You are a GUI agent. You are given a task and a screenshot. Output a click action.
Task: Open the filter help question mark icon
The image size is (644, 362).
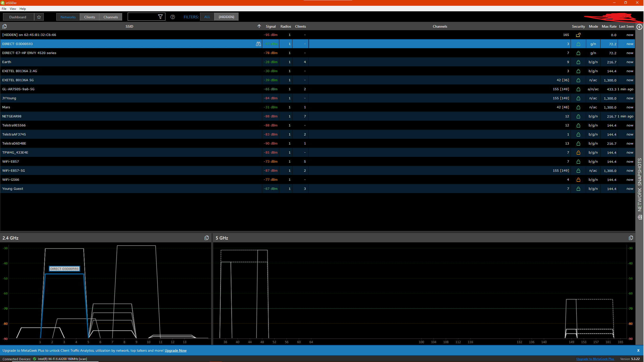coord(172,17)
